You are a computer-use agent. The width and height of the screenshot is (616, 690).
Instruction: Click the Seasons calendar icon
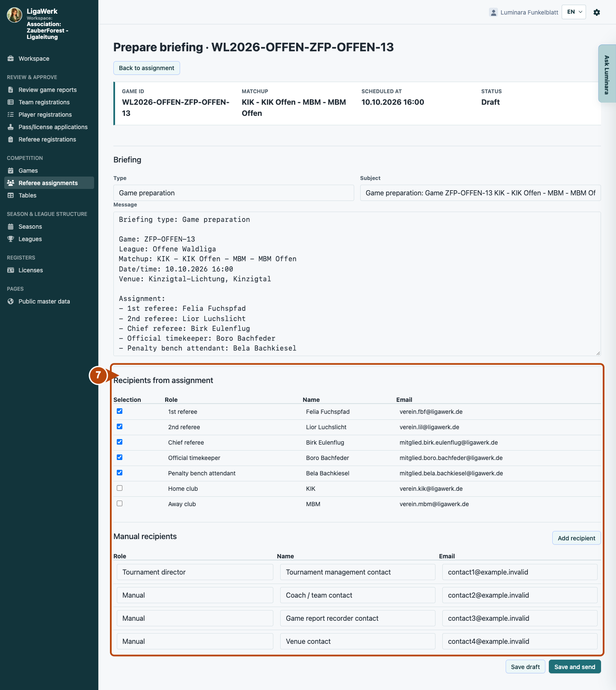[x=11, y=227]
